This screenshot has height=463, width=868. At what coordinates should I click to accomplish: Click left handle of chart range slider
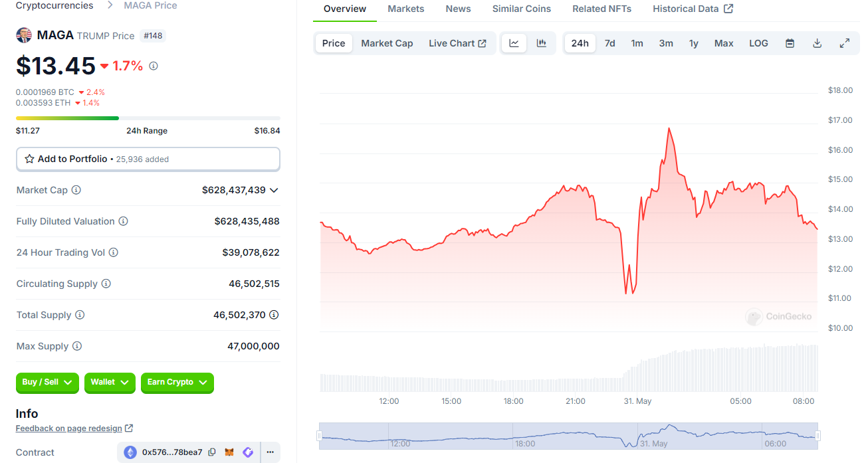319,436
